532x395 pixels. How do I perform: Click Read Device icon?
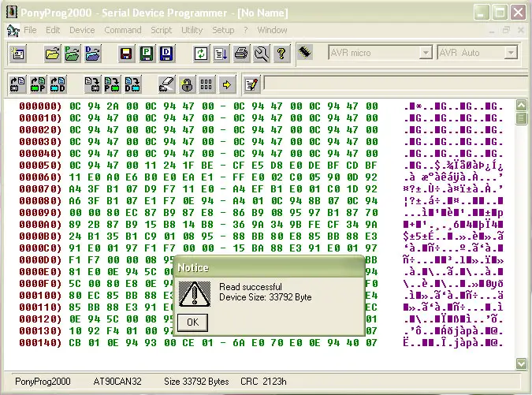[x=17, y=84]
